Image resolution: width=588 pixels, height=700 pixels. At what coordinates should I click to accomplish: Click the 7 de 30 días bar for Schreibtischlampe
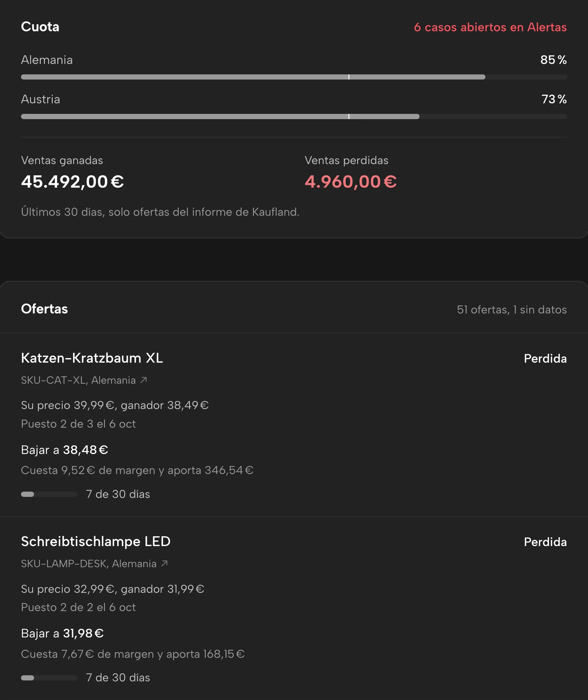click(49, 678)
